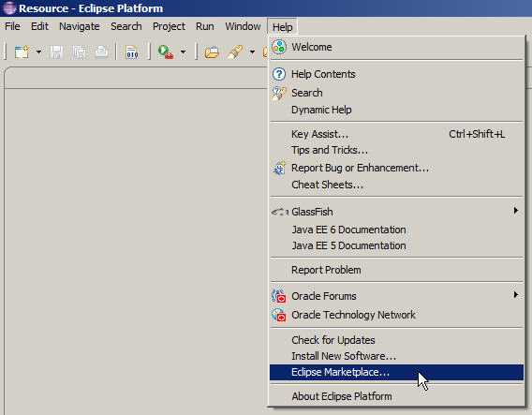Image resolution: width=532 pixels, height=415 pixels.
Task: Click the open folder toolbar icon
Action: click(212, 52)
